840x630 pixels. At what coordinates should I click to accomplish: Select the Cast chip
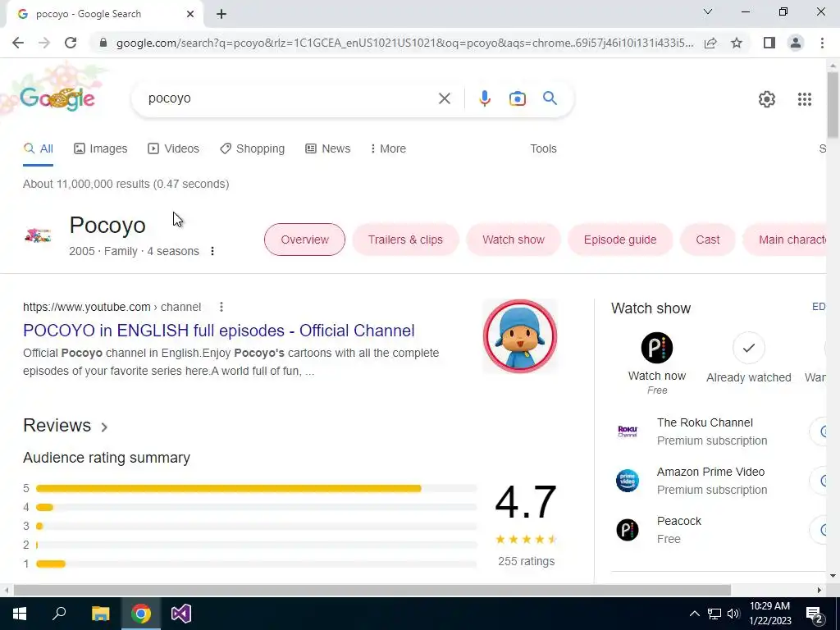708,240
